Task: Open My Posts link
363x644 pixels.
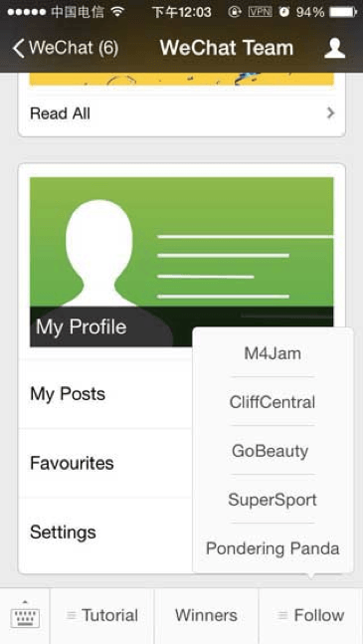Action: [x=105, y=394]
